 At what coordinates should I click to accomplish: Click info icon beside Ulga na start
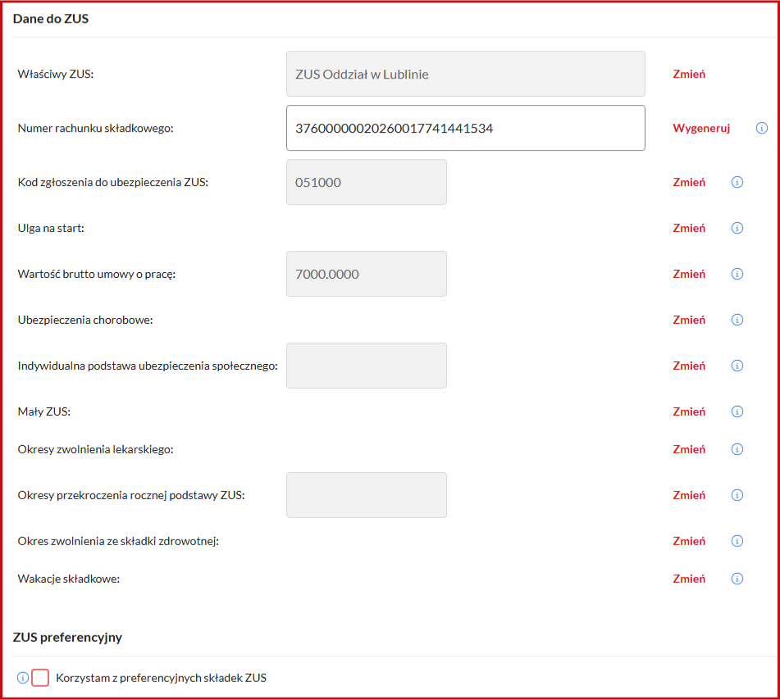click(737, 228)
